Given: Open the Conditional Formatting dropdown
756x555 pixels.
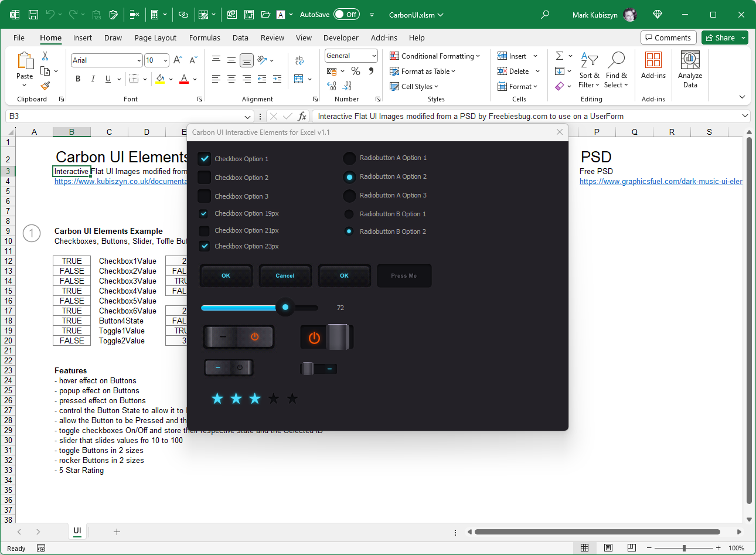Looking at the screenshot, I should [435, 56].
